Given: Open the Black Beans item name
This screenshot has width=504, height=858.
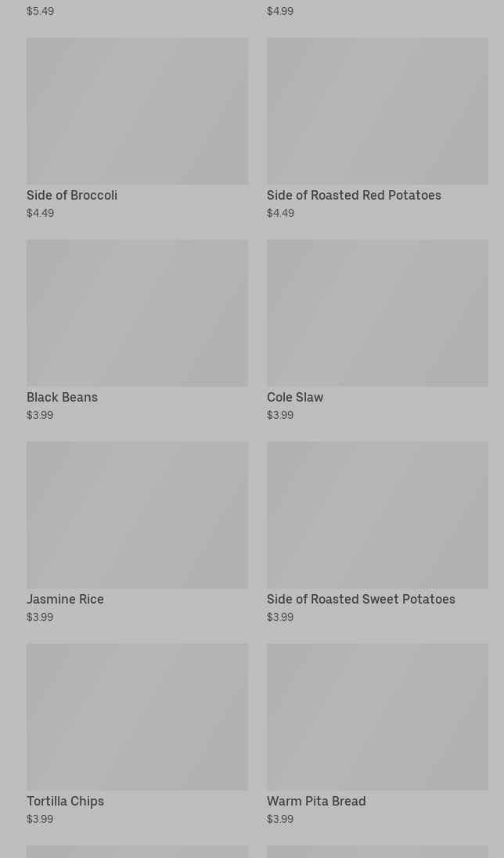Looking at the screenshot, I should tap(62, 398).
